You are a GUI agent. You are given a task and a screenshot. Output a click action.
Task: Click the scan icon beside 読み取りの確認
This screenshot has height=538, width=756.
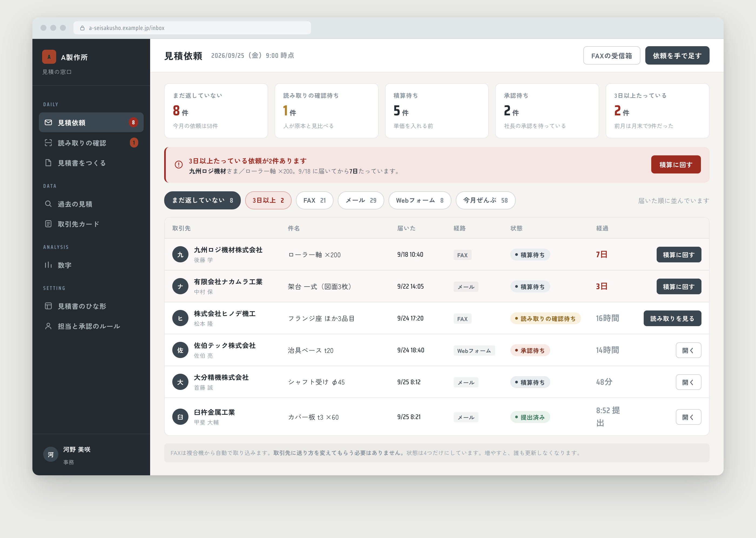pos(48,143)
